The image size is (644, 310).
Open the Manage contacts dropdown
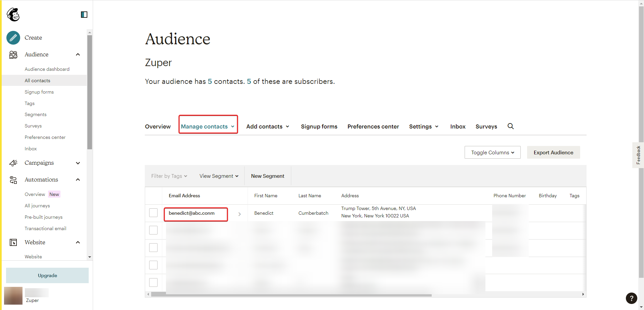[208, 126]
